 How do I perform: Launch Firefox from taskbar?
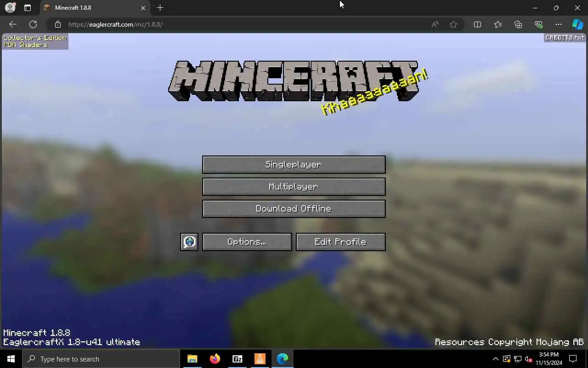[215, 359]
